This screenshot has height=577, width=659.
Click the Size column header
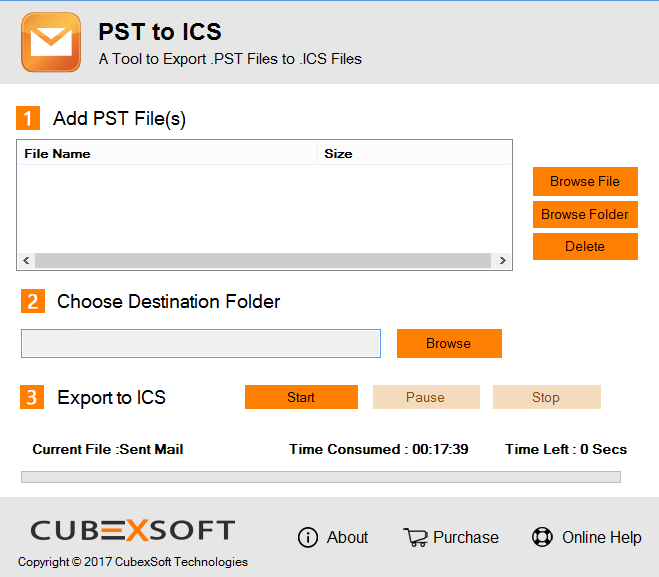414,154
